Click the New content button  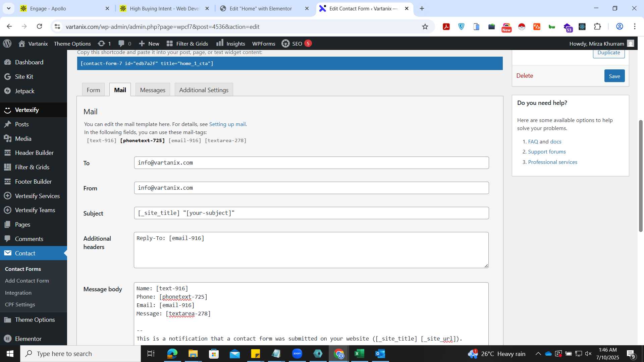point(149,44)
